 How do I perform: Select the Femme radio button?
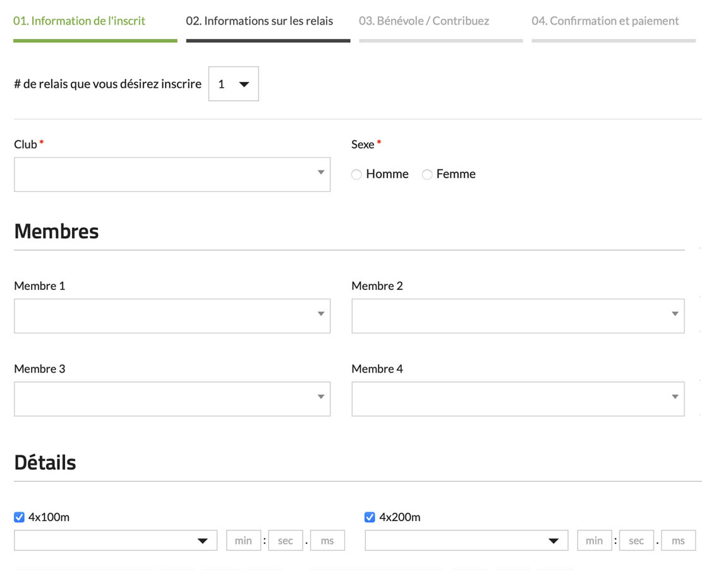pos(428,175)
